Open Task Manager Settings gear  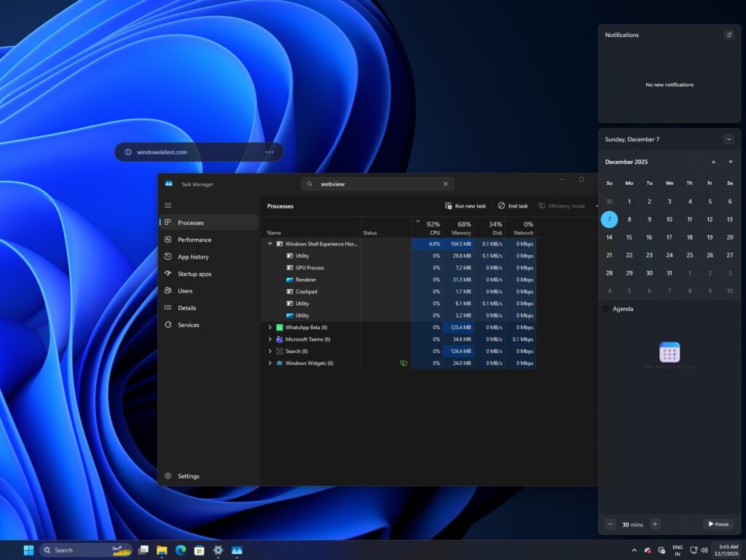(x=168, y=476)
